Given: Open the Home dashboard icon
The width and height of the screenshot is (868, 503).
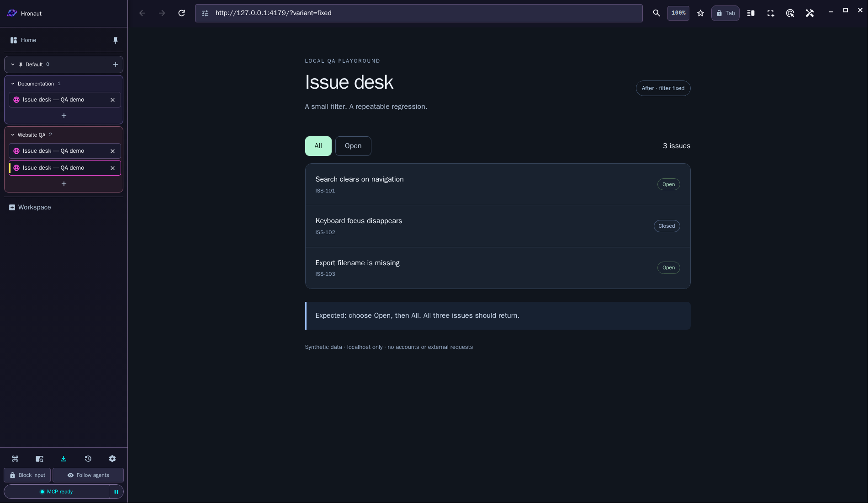Looking at the screenshot, I should [14, 40].
